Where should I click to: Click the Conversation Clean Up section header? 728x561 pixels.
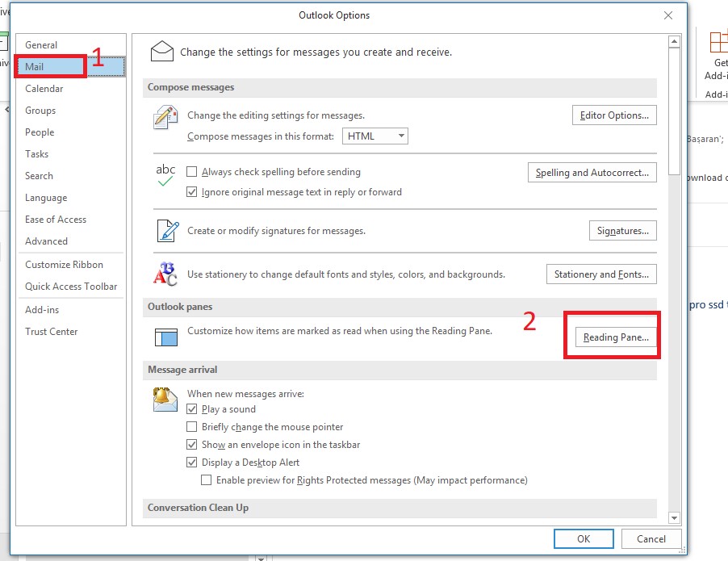click(400, 508)
